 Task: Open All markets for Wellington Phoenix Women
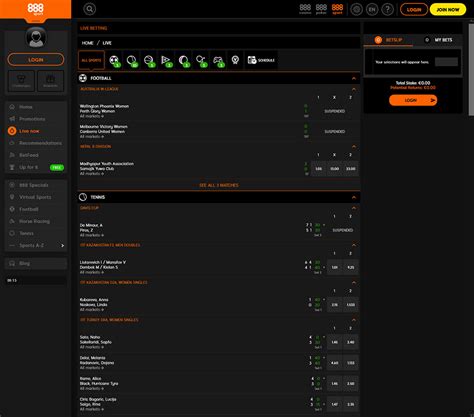tap(92, 116)
